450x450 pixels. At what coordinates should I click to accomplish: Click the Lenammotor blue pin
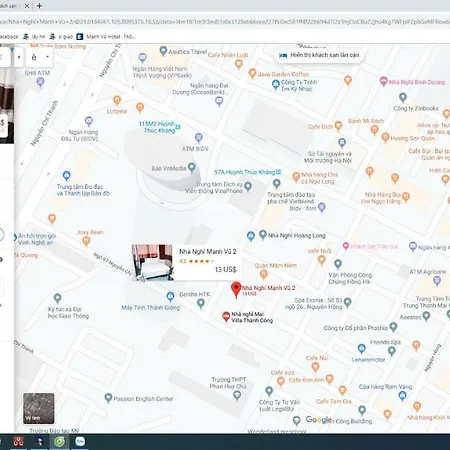pyautogui.click(x=362, y=349)
